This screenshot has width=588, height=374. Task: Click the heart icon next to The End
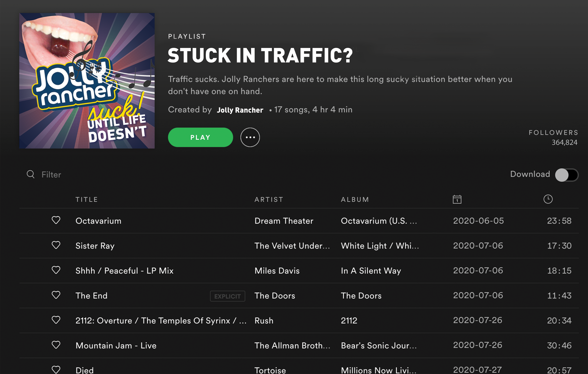point(56,295)
